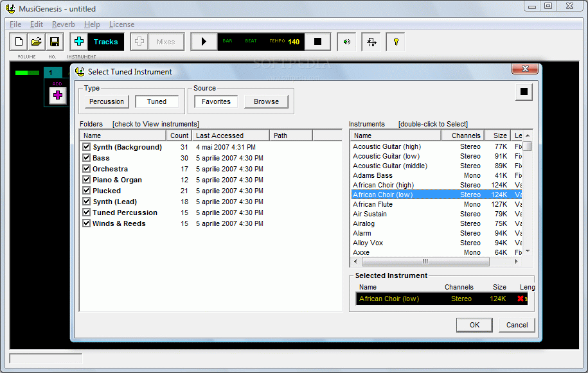Uncheck the Synth (Background) folder

tap(87, 147)
